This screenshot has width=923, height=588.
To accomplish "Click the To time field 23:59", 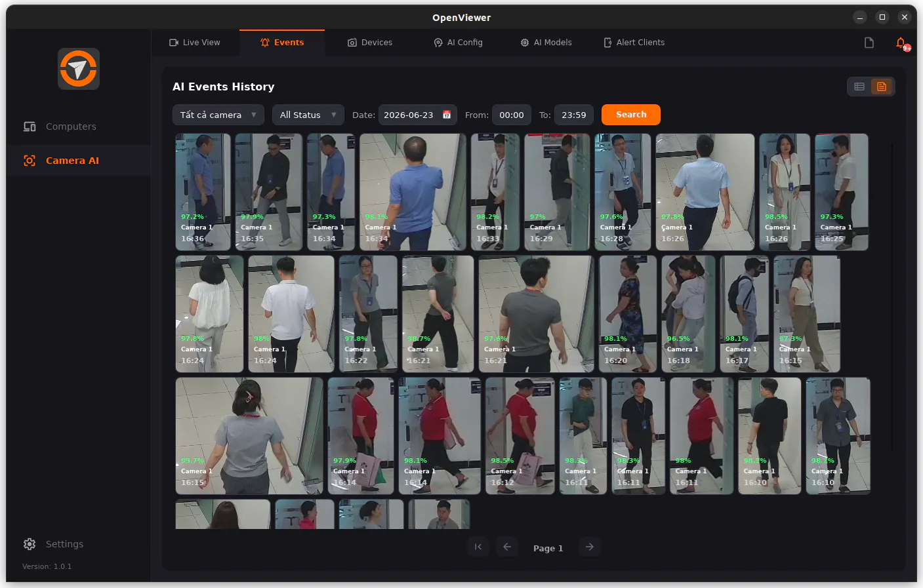I will (x=574, y=115).
